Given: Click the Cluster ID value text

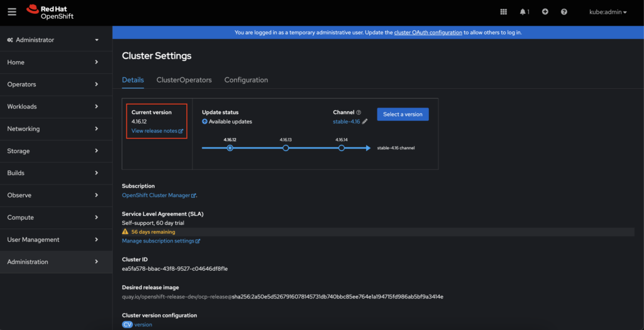Looking at the screenshot, I should click(175, 269).
